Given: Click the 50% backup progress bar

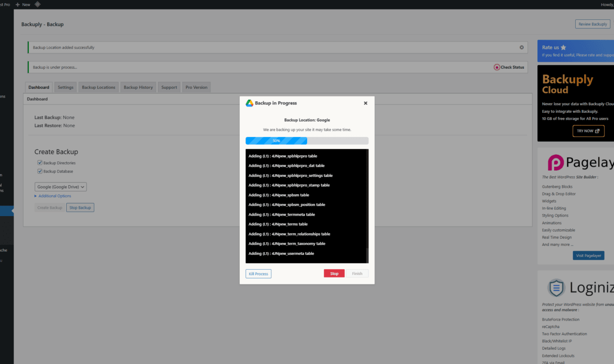Looking at the screenshot, I should click(276, 141).
